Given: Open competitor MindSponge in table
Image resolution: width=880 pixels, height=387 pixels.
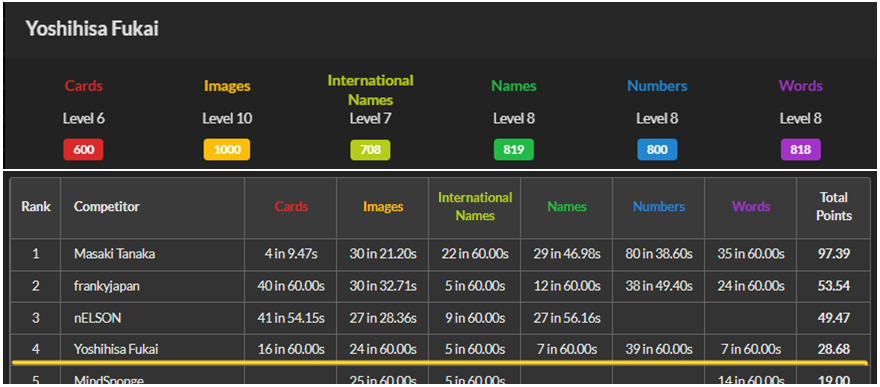Looking at the screenshot, I should (x=108, y=381).
